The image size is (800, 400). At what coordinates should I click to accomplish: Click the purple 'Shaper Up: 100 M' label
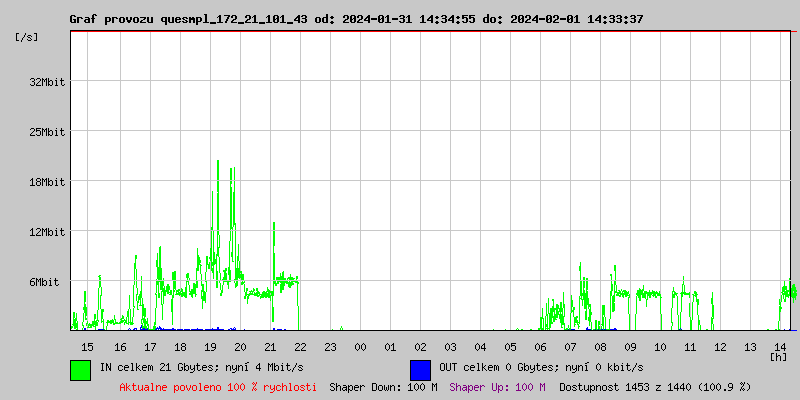click(497, 387)
